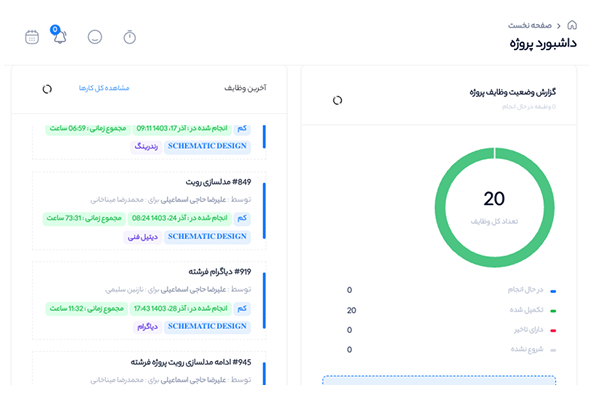Refresh the task status report panel
600x400 pixels.
(x=337, y=101)
